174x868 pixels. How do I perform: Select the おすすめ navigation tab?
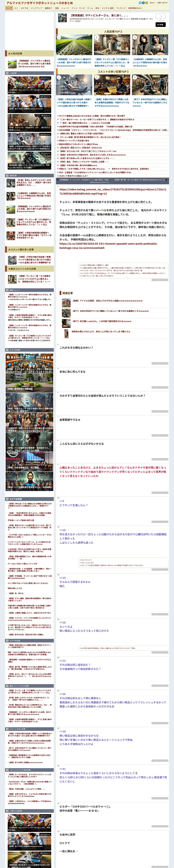[x=25, y=8]
